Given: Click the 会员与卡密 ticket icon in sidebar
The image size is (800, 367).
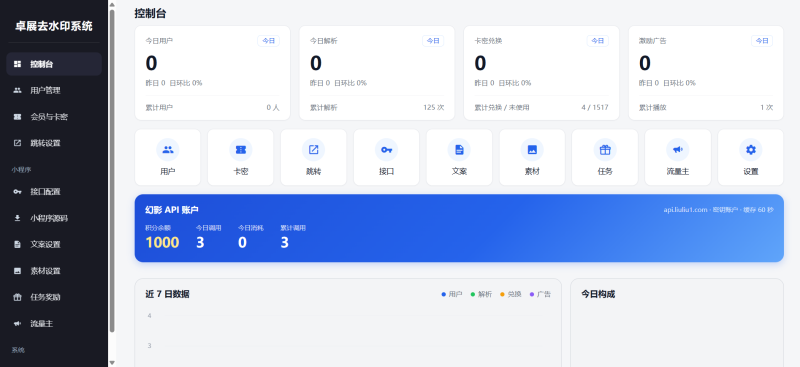Looking at the screenshot, I should click(x=17, y=117).
